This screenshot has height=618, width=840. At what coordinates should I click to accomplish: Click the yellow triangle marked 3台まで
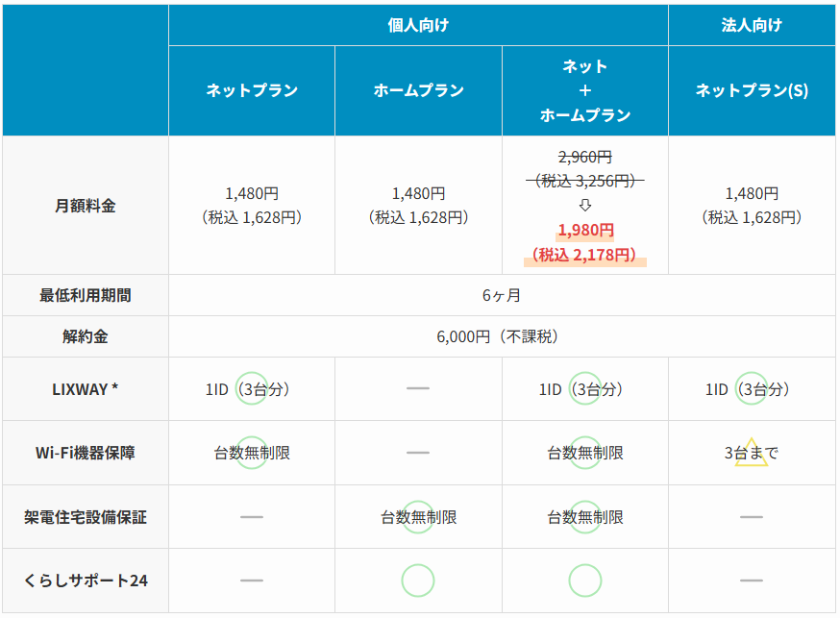[x=752, y=454]
